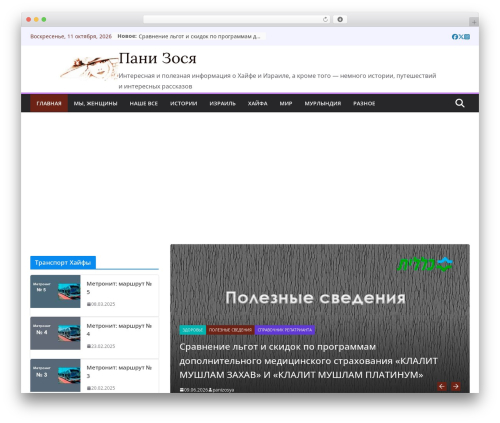Click the Метронит № 5 thumbnail
Viewport: 500px width, 423px height.
pos(55,291)
